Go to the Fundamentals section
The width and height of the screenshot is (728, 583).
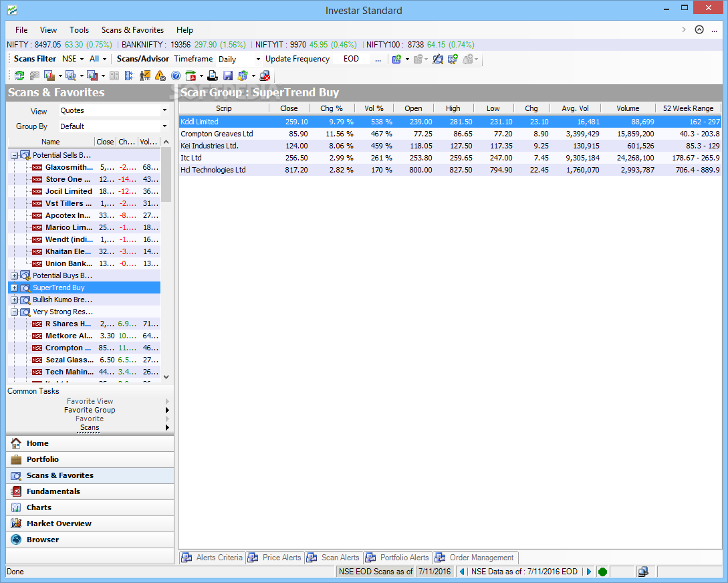click(90, 491)
